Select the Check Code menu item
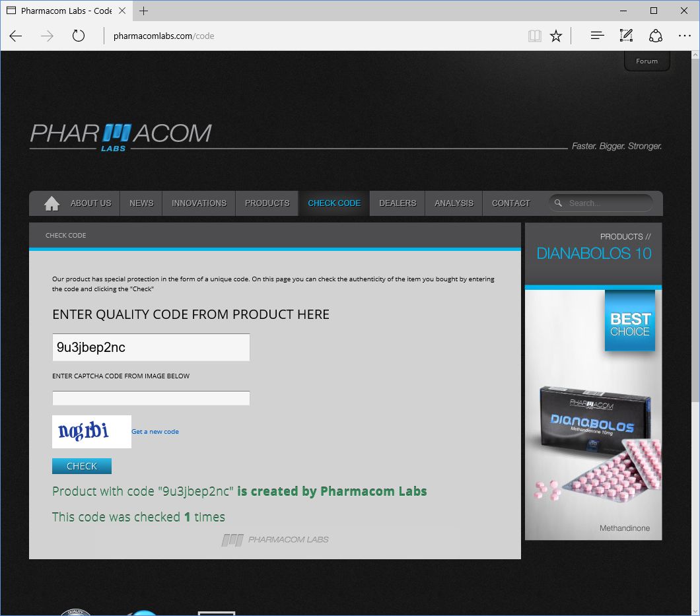The width and height of the screenshot is (700, 616). coord(334,203)
